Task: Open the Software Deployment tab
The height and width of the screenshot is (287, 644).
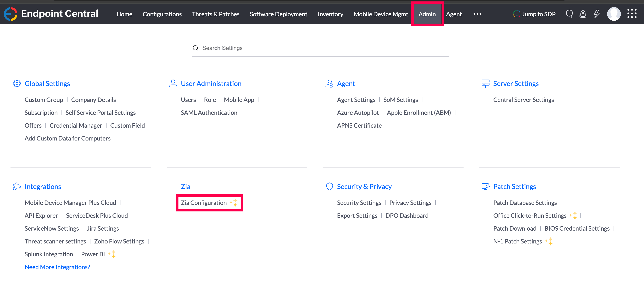Action: pyautogui.click(x=279, y=14)
